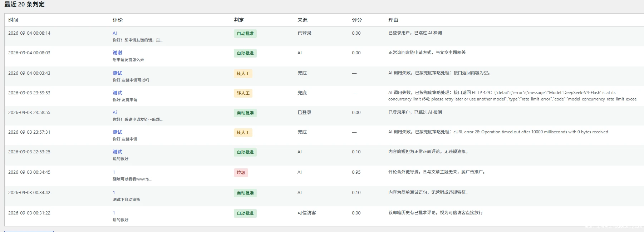Click the comment excerpt 测试下自动审核
Screen dimensions: 644x232
point(126,199)
